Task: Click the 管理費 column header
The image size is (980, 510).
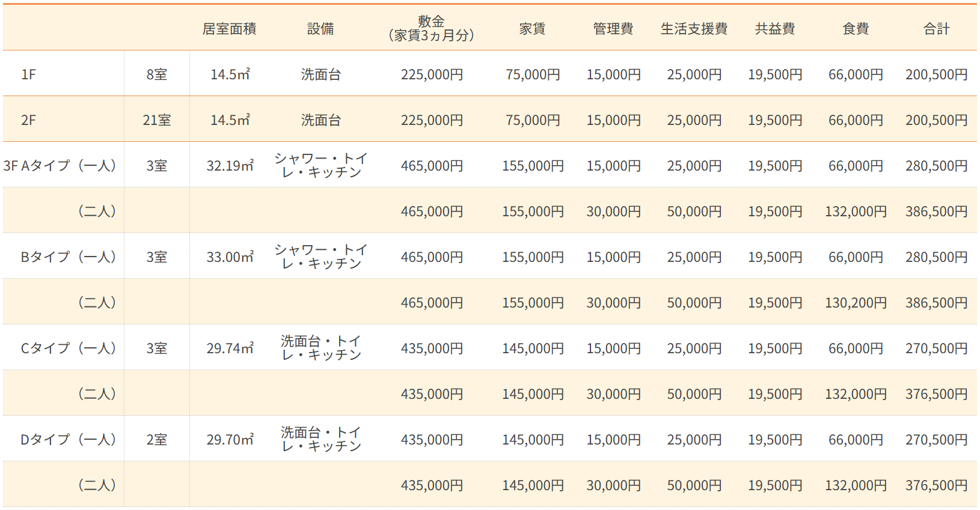Action: point(613,29)
